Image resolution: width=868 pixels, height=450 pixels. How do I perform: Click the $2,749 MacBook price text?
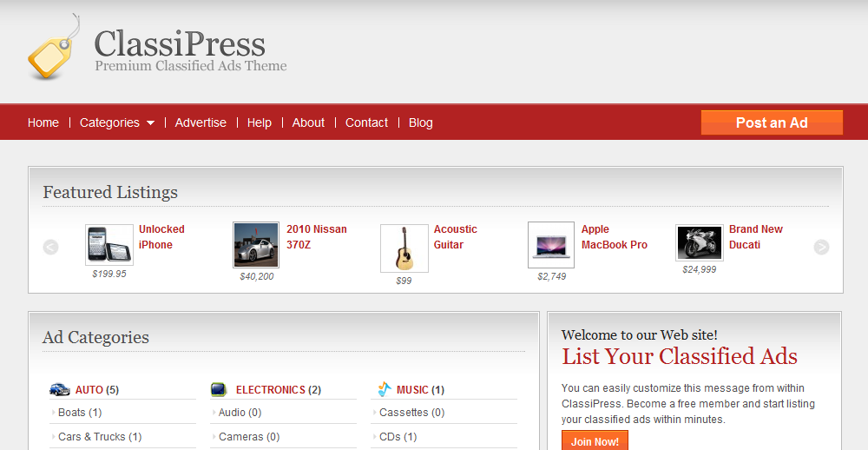point(551,276)
